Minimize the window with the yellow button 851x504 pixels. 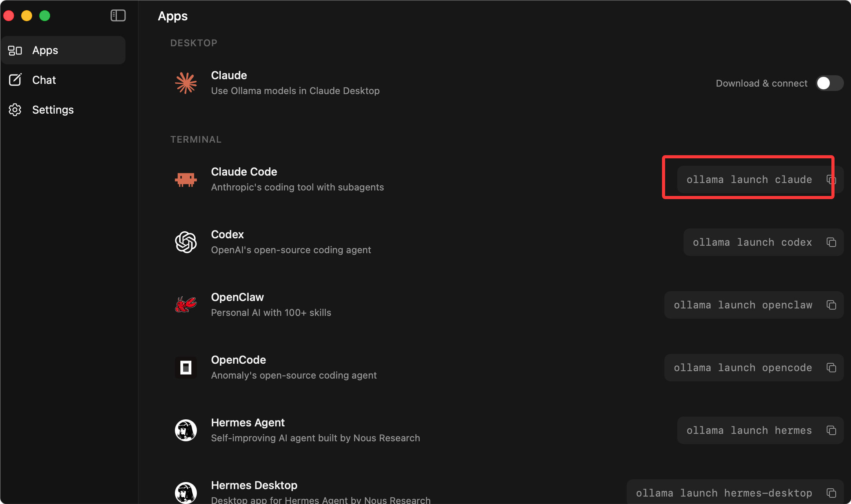[27, 16]
